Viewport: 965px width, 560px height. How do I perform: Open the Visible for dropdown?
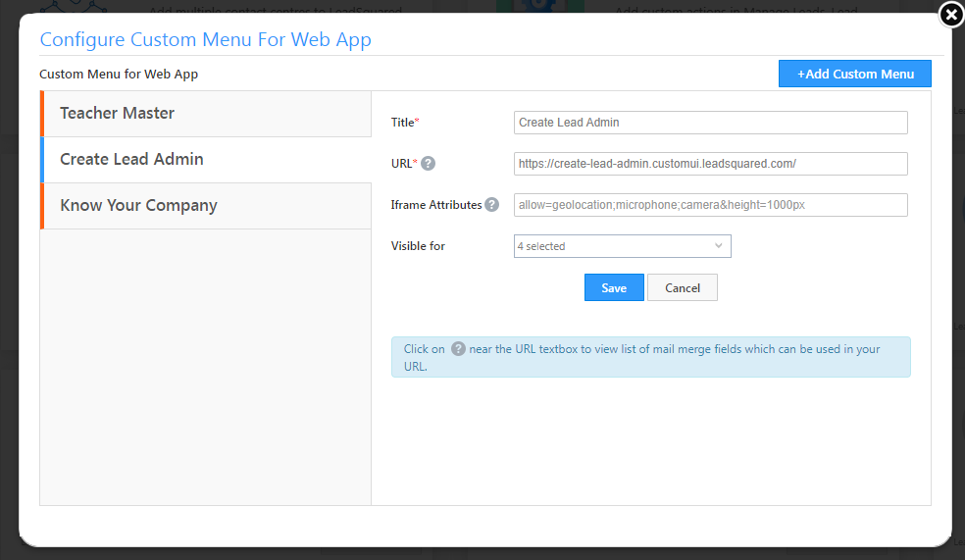[622, 246]
